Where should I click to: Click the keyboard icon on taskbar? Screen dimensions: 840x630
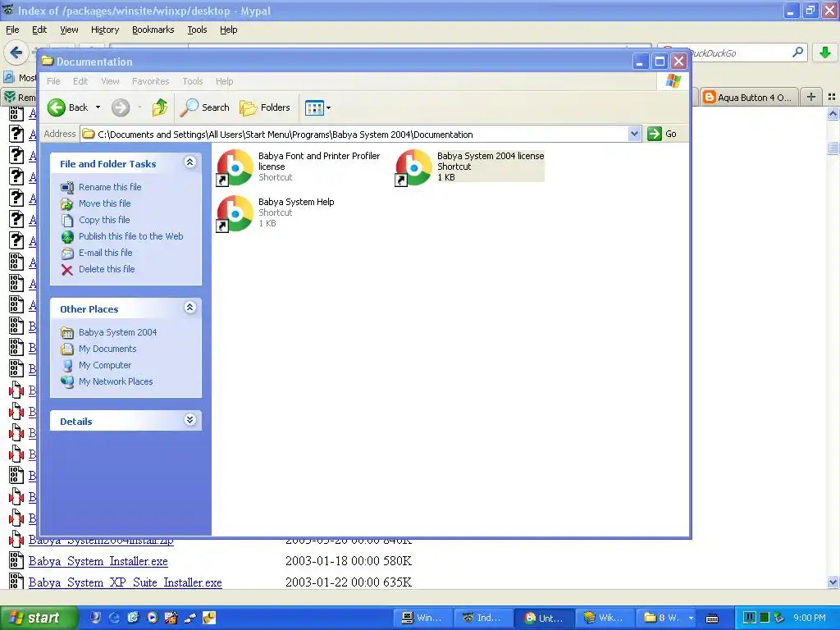click(712, 619)
